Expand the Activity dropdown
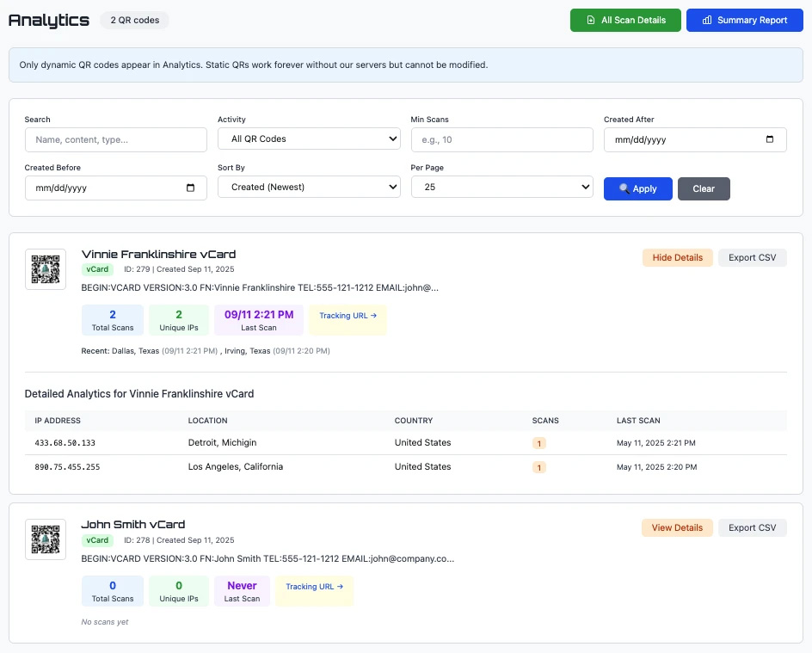Image resolution: width=812 pixels, height=653 pixels. tap(309, 139)
